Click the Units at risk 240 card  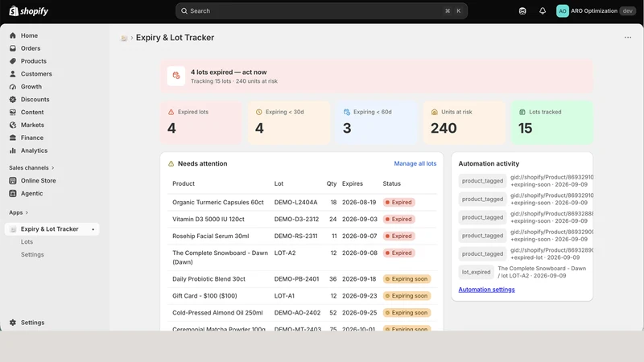464,122
